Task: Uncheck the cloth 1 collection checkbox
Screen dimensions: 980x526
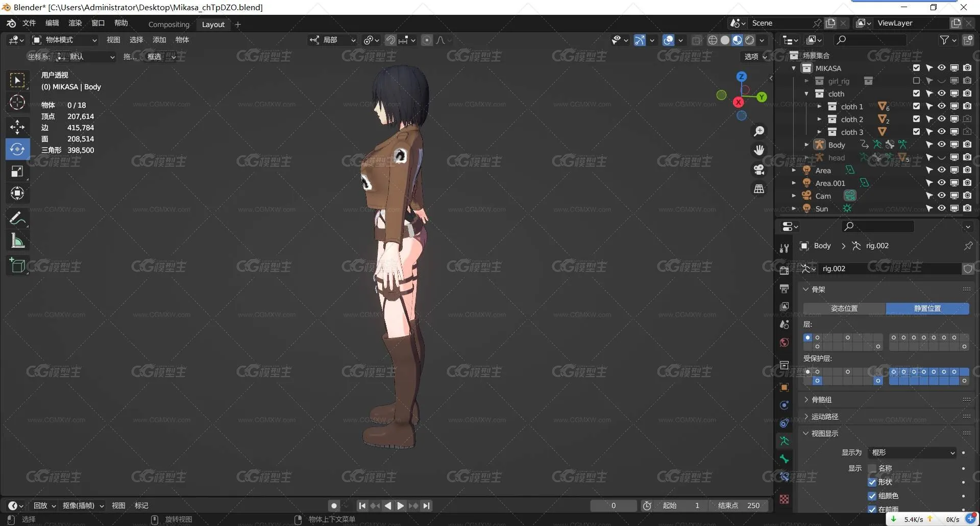Action: [x=916, y=106]
